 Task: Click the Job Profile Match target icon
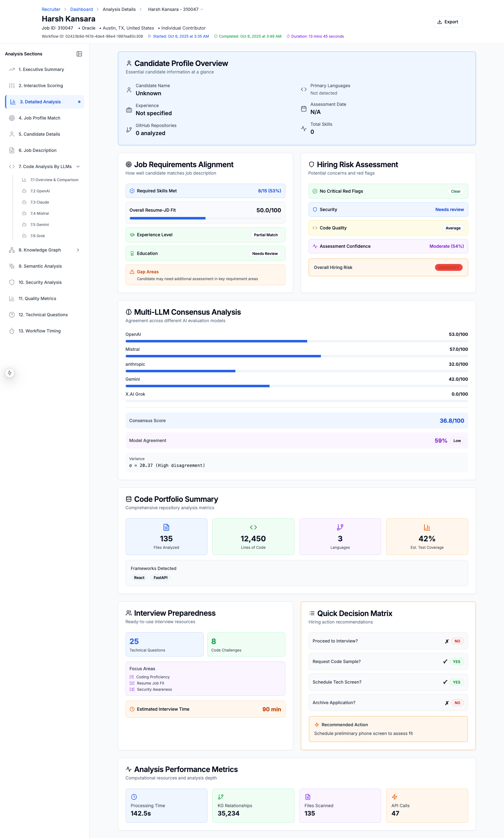pyautogui.click(x=12, y=118)
